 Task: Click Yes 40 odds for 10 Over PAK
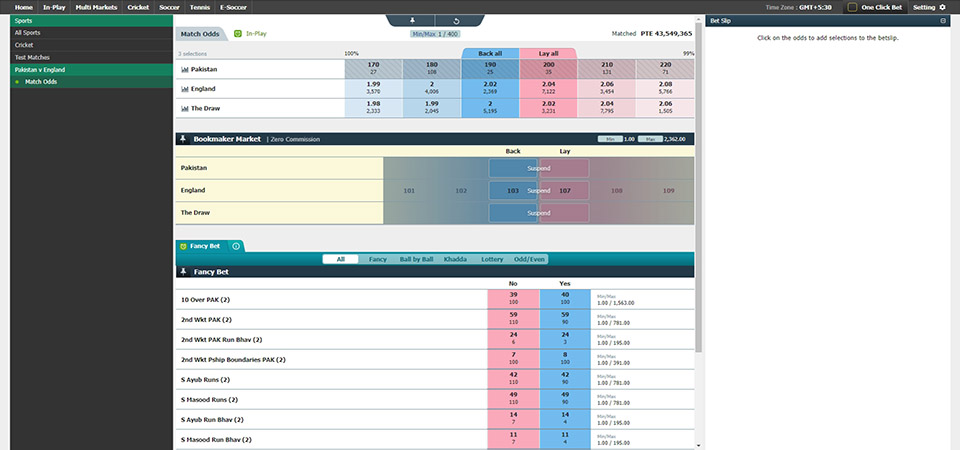[565, 299]
